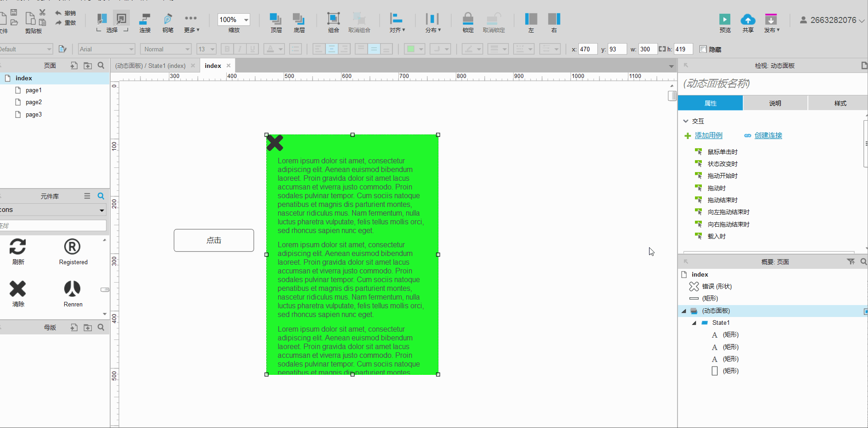This screenshot has width=868, height=428.
Task: Toggle italic text formatting
Action: pos(240,49)
